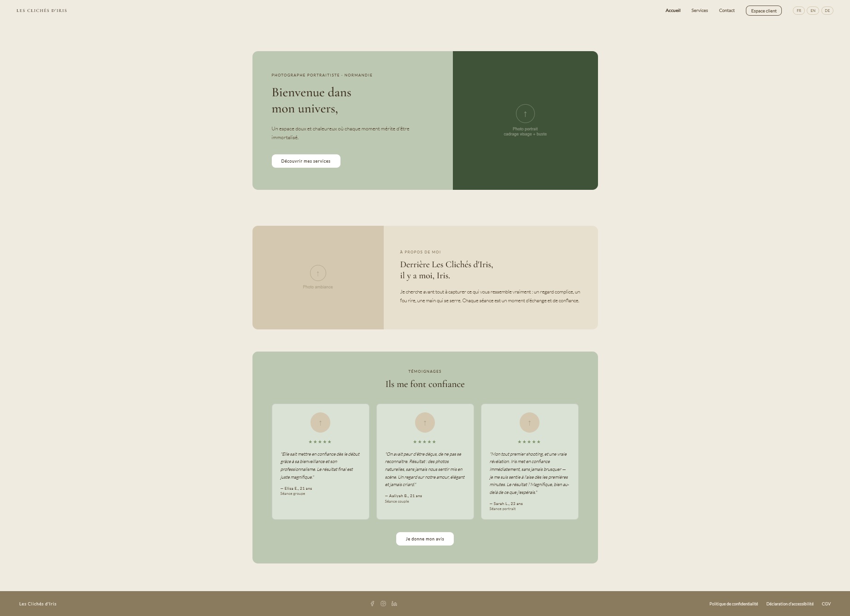The image size is (850, 616).
Task: Go to the Accueil page in the navigation
Action: [x=673, y=11]
